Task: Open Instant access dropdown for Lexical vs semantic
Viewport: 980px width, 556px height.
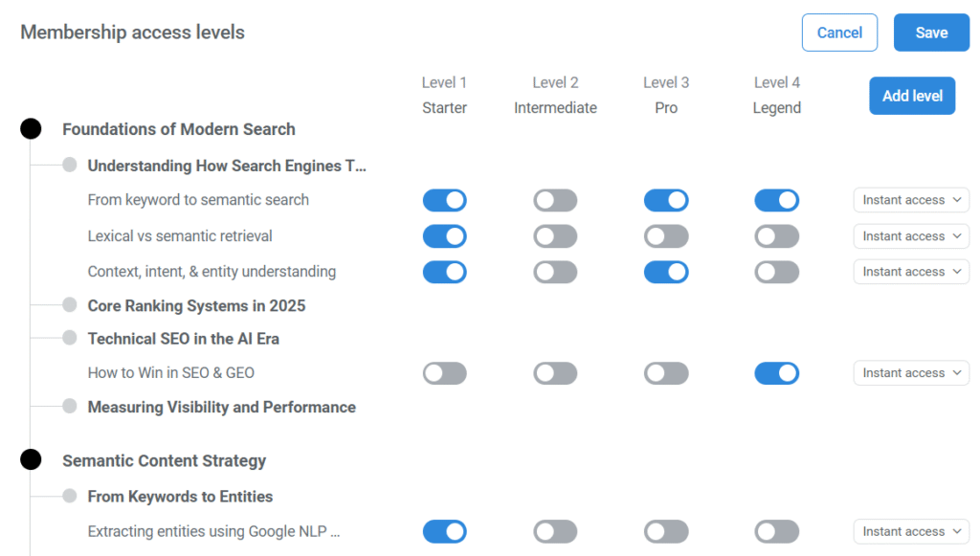Action: (x=911, y=236)
